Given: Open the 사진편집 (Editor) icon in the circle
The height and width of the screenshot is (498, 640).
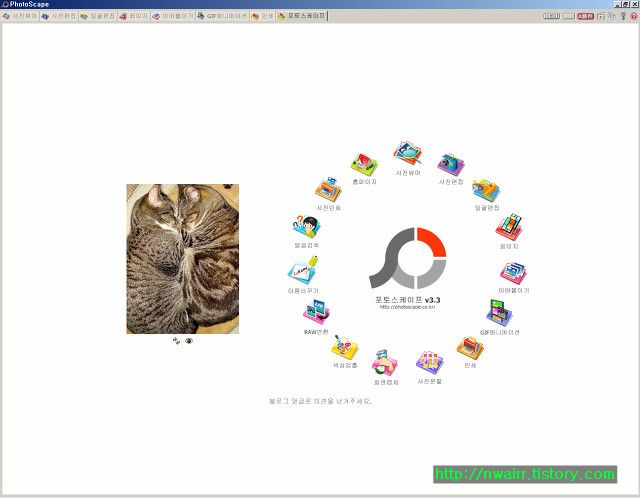Looking at the screenshot, I should click(451, 164).
